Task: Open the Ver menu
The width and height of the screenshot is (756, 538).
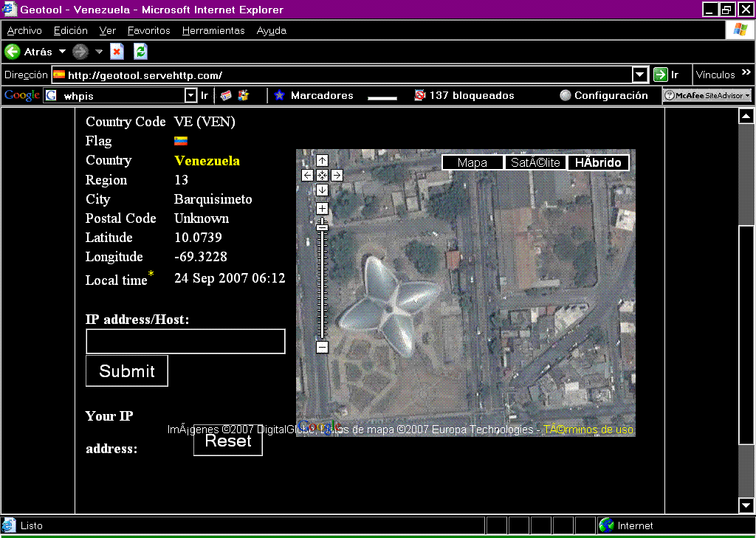Action: click(108, 30)
